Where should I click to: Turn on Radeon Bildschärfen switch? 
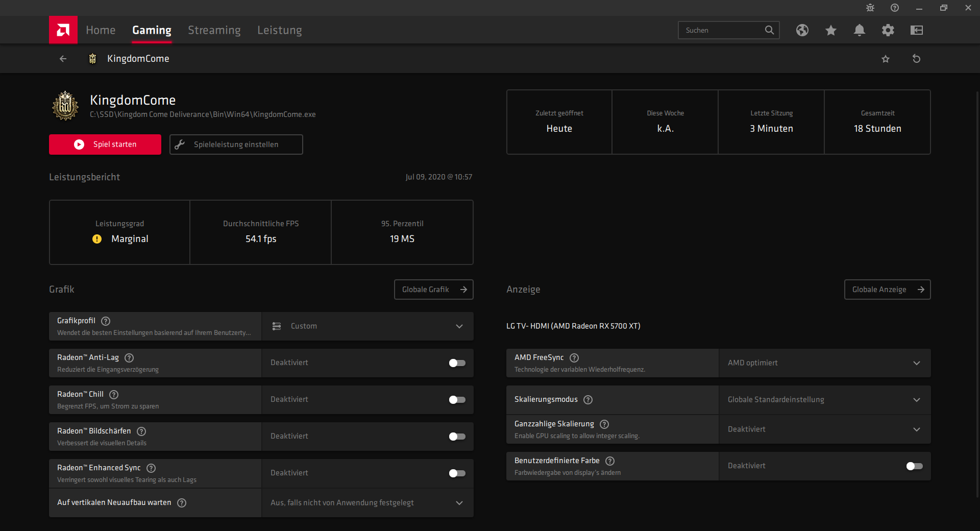click(457, 437)
